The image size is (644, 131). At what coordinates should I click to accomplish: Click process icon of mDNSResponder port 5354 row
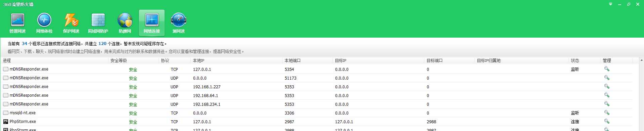coord(6,69)
